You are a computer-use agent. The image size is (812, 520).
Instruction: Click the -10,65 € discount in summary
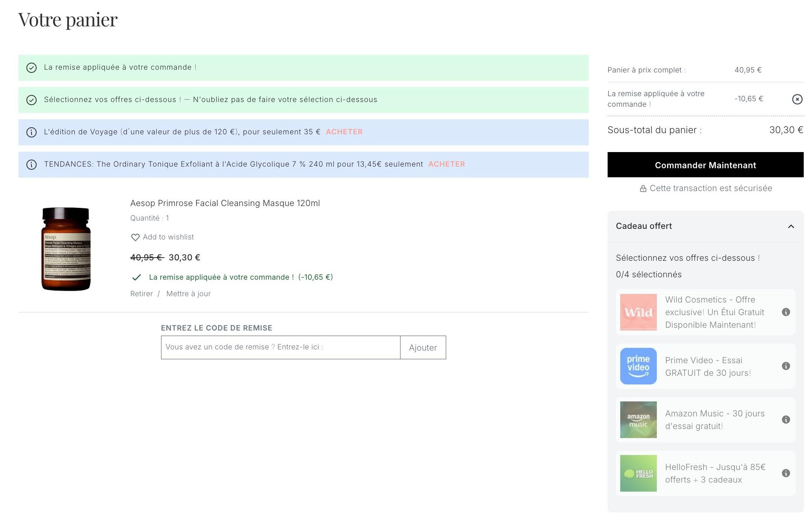click(x=749, y=99)
